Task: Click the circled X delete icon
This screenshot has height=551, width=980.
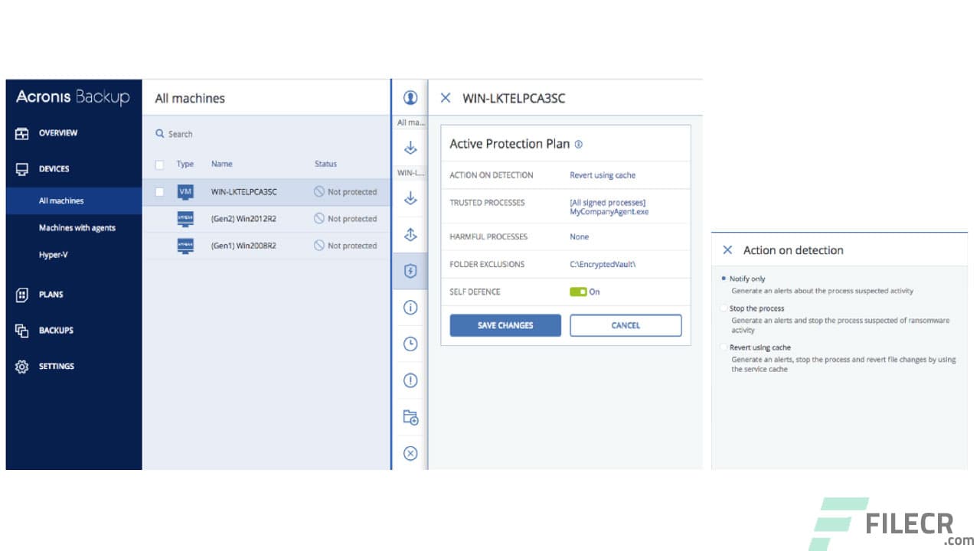Action: [410, 453]
